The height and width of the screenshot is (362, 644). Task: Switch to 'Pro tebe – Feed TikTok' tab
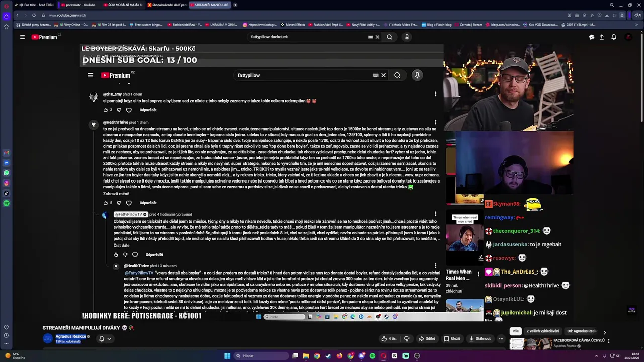pyautogui.click(x=35, y=5)
